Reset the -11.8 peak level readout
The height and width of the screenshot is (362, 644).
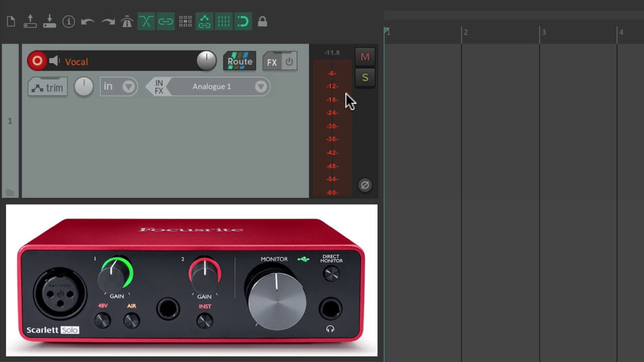(x=332, y=52)
